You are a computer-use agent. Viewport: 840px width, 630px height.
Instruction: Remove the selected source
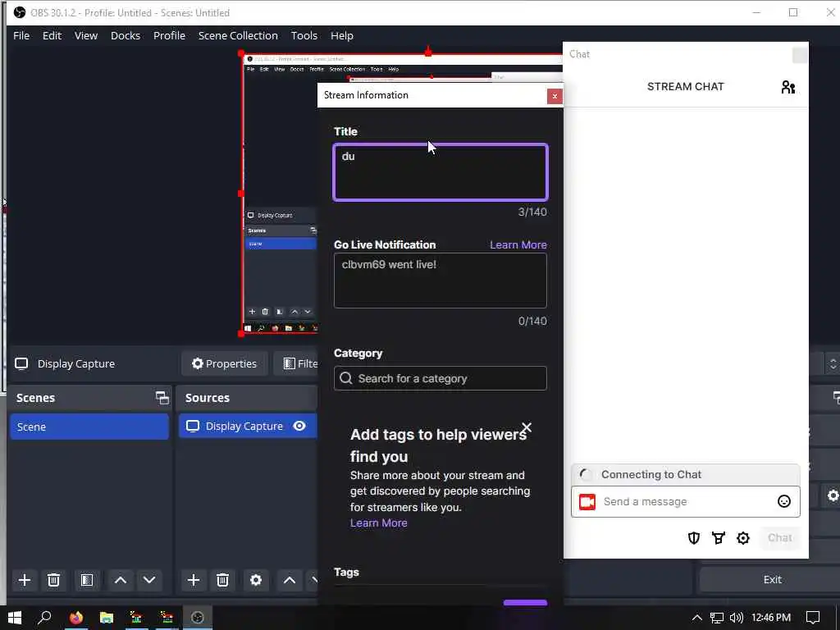pyautogui.click(x=223, y=580)
